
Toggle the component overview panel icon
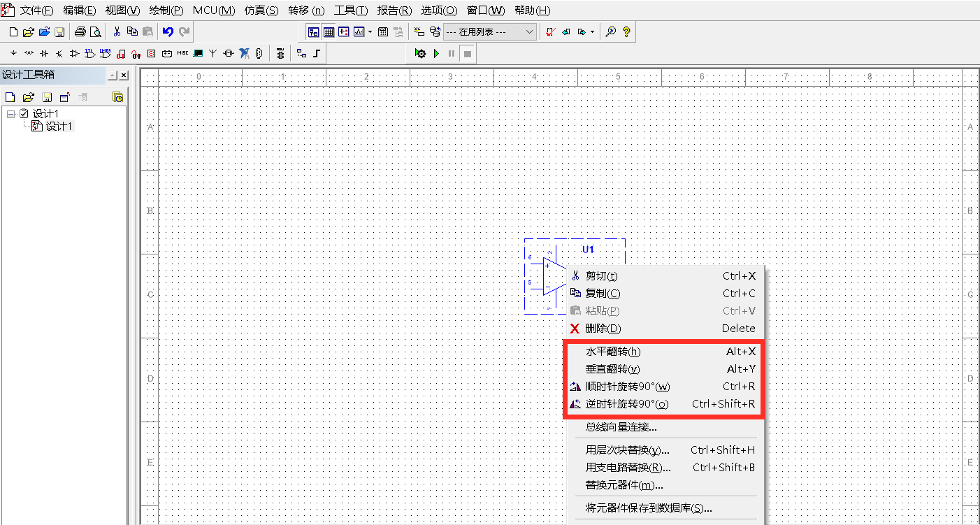312,31
